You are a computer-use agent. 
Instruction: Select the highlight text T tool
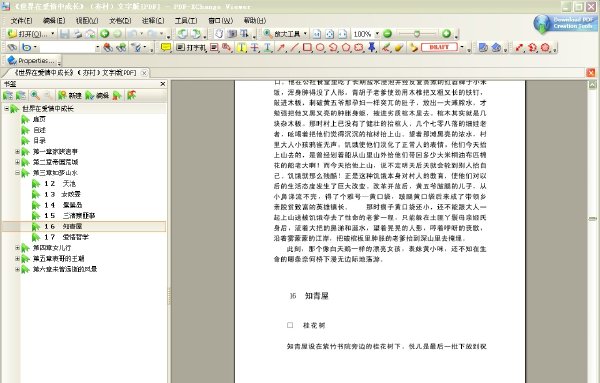pyautogui.click(x=241, y=47)
